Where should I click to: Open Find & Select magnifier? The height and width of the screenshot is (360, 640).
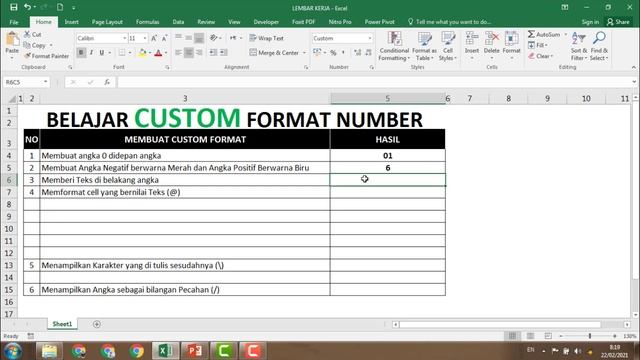point(599,46)
